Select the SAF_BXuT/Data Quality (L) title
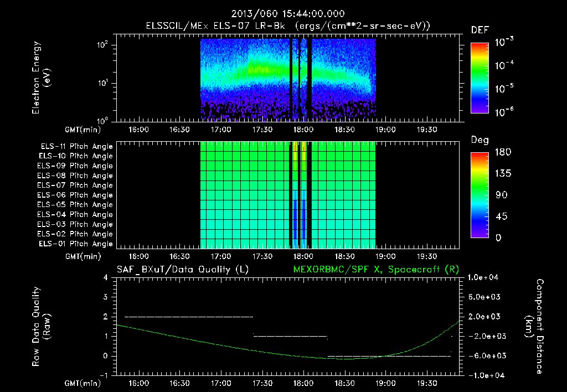567x392 pixels. tap(183, 270)
